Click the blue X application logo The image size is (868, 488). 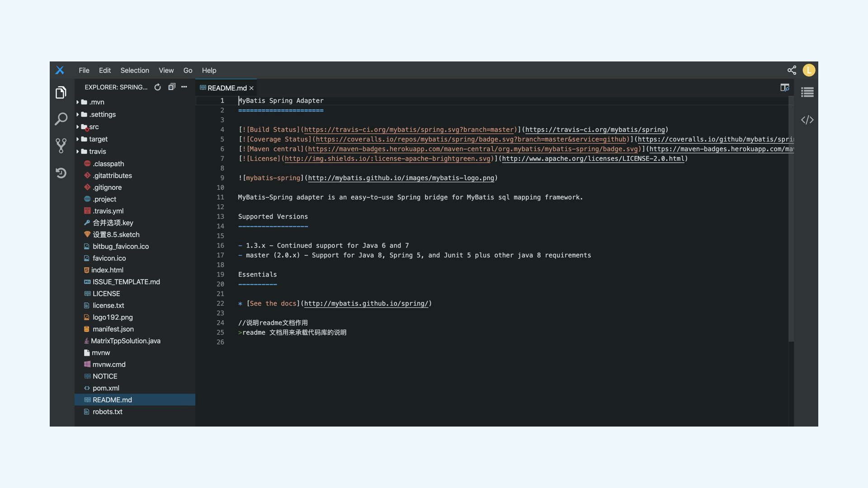click(60, 70)
